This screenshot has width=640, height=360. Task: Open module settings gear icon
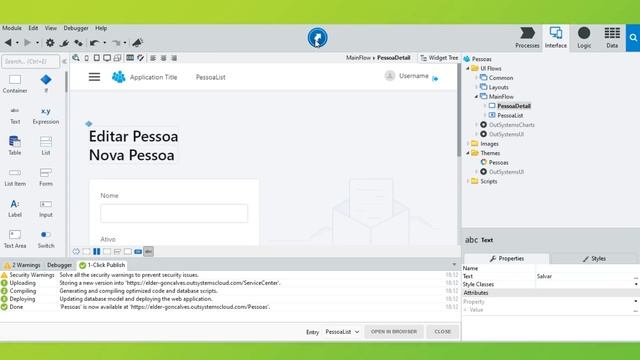(50, 42)
